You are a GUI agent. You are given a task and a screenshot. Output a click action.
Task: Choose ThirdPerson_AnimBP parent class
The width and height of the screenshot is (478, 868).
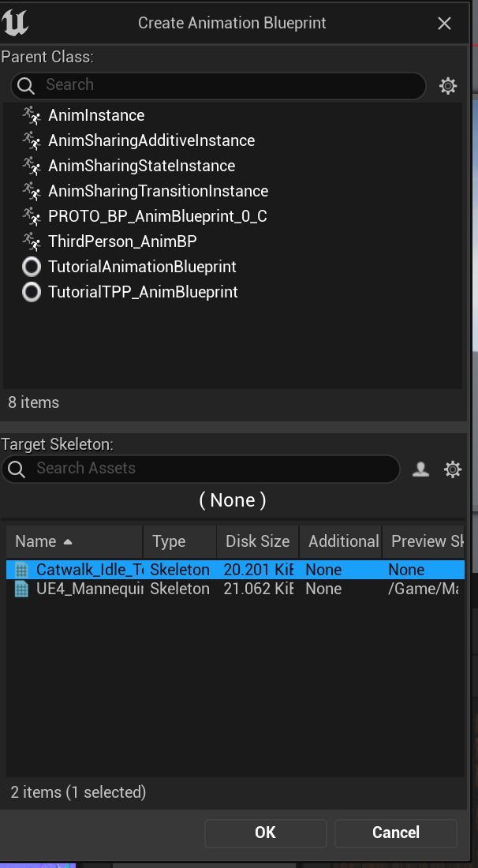coord(122,241)
